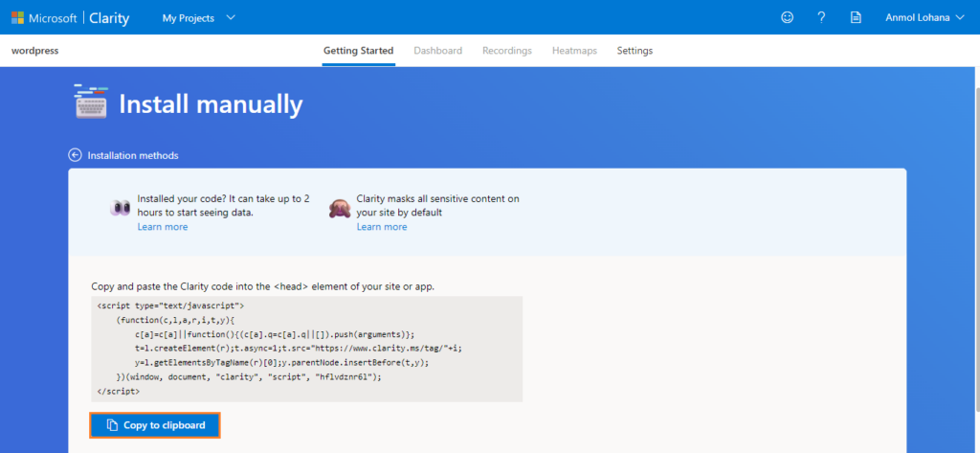Click the page vertical scrollbar
980x453 pixels.
pyautogui.click(x=976, y=250)
